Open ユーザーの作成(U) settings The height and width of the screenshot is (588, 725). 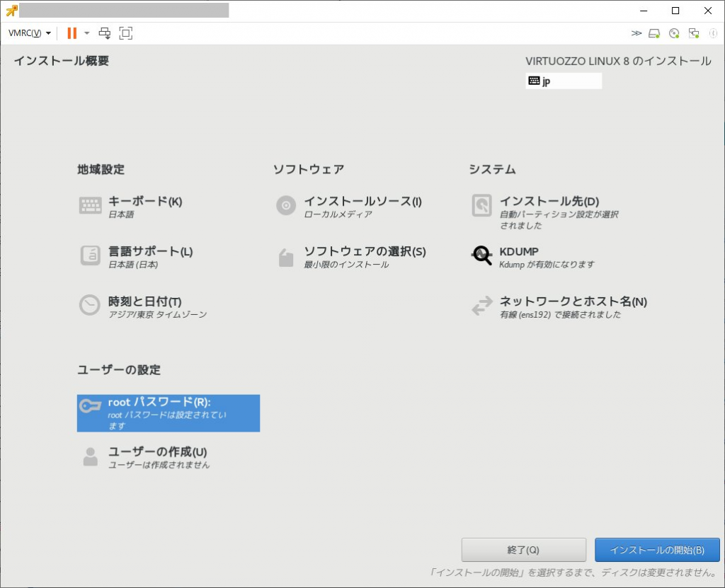pos(157,451)
